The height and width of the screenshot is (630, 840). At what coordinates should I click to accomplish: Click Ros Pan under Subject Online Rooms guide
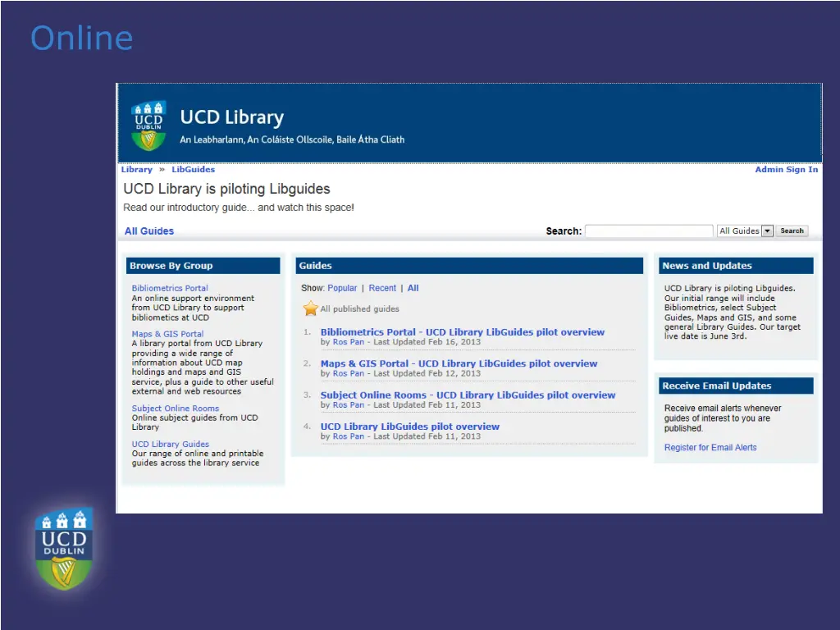[348, 405]
